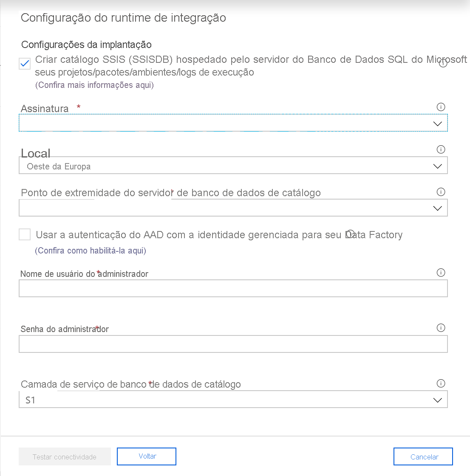View info for Camada de serviço field
This screenshot has width=470, height=476.
pos(441,383)
